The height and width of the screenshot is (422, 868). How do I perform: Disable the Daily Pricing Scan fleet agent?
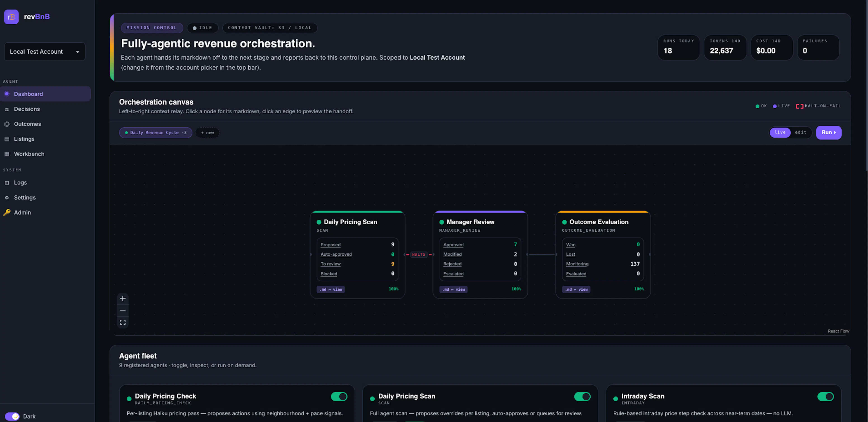pyautogui.click(x=582, y=396)
